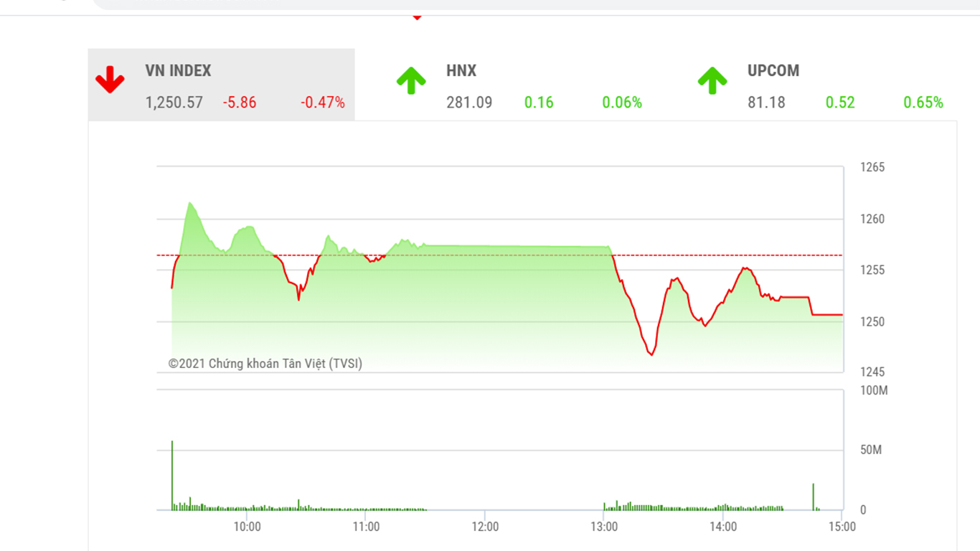This screenshot has width=980, height=551.
Task: Click the green up arrow beside HNX
Action: pos(411,80)
